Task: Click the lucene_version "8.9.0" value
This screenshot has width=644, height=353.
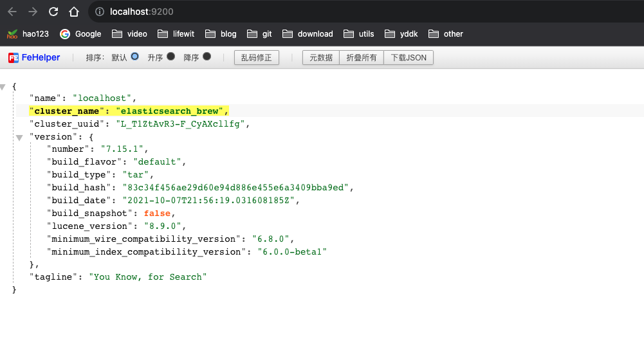Action: click(162, 226)
